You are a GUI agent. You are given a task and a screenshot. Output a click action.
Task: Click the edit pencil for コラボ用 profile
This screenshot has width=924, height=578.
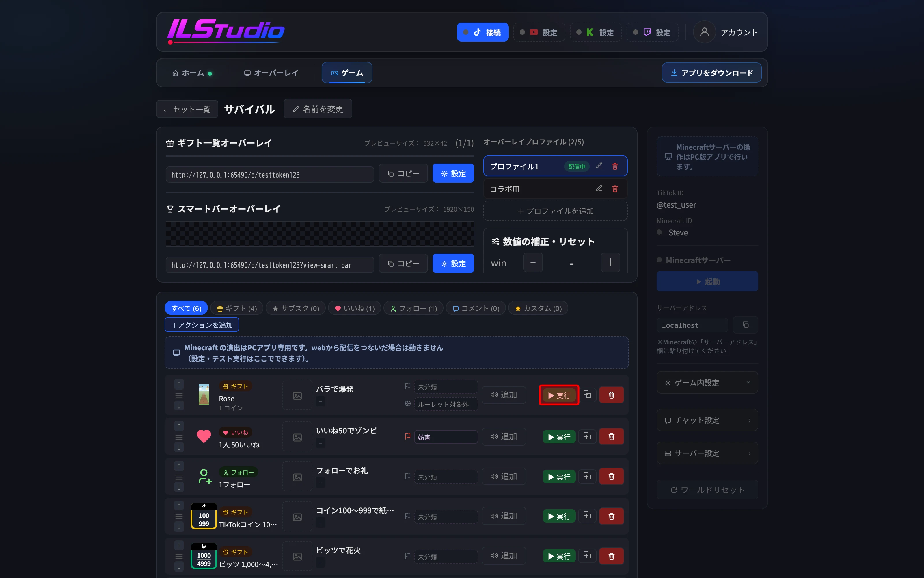click(599, 188)
